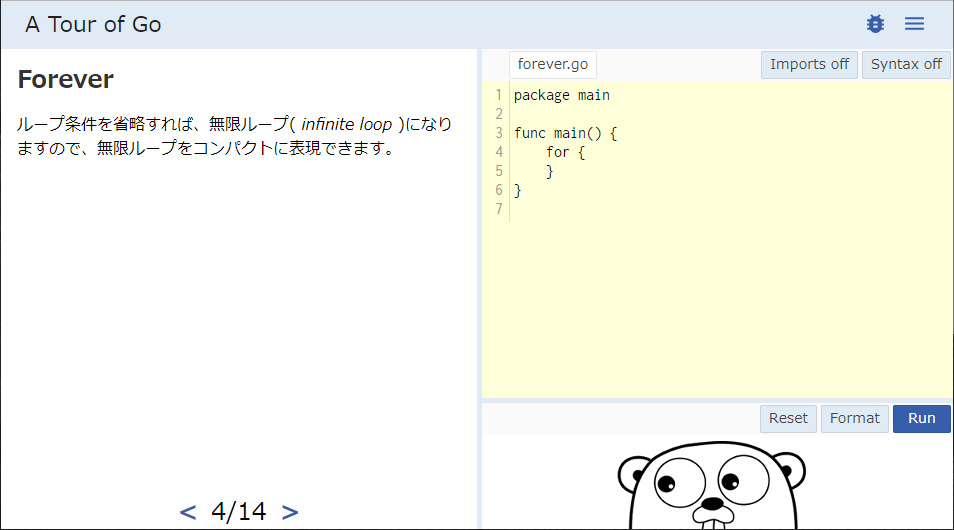The image size is (954, 530).
Task: Click the 4/14 page counter
Action: [x=238, y=512]
